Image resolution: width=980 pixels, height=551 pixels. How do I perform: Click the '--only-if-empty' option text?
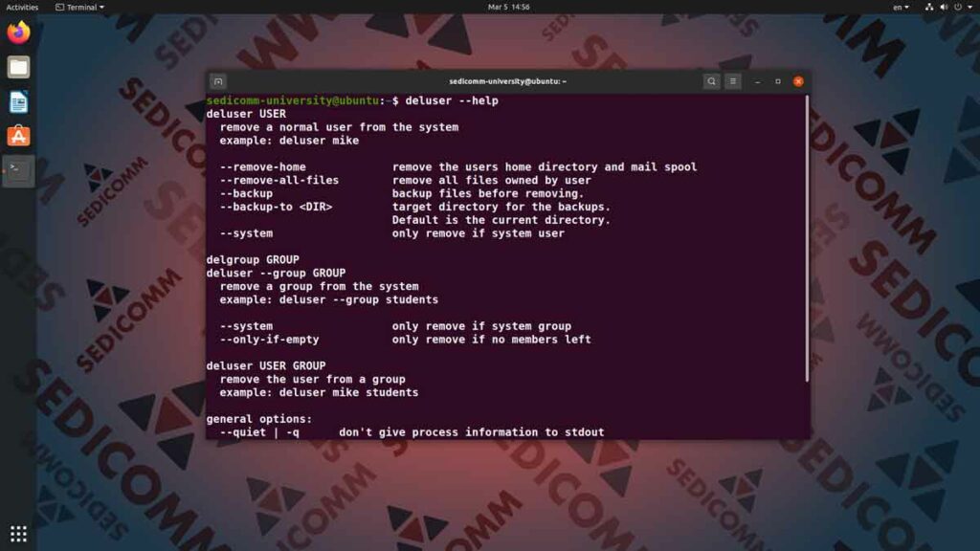tap(269, 340)
